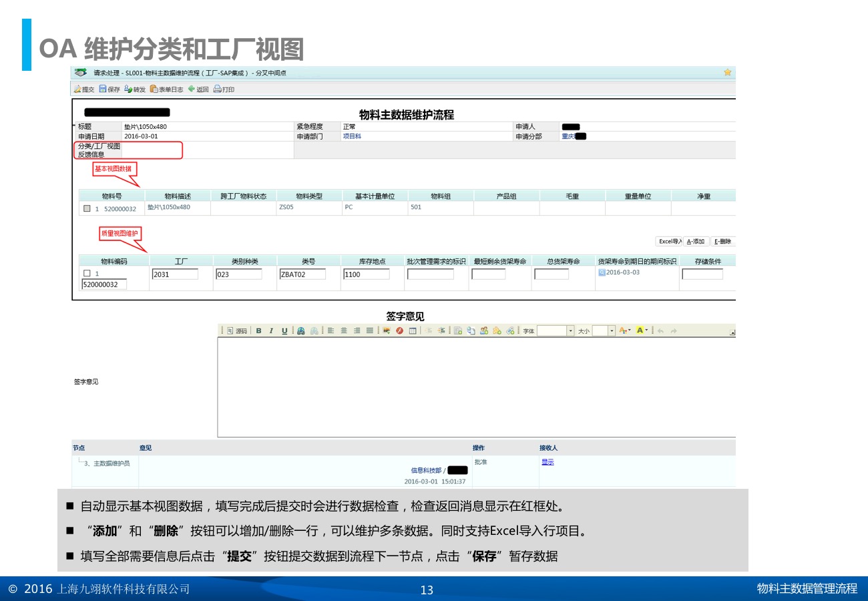Click the 显示 link under 接收人
The height and width of the screenshot is (601, 868).
pos(547,462)
